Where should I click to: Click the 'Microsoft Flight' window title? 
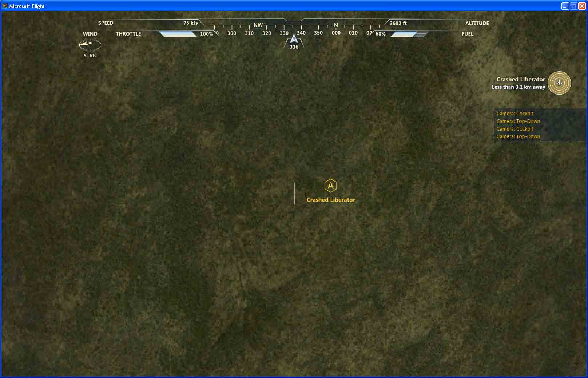pos(27,6)
